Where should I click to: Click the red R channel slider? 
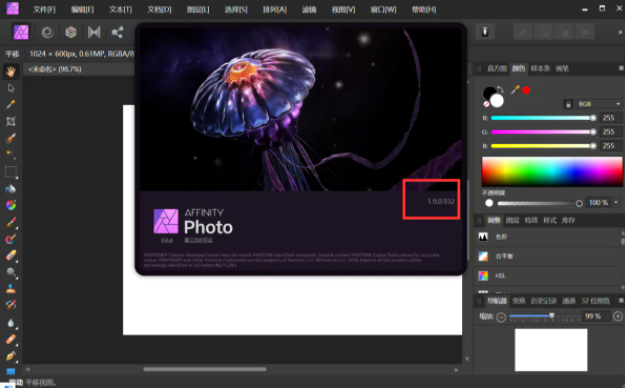click(x=543, y=118)
